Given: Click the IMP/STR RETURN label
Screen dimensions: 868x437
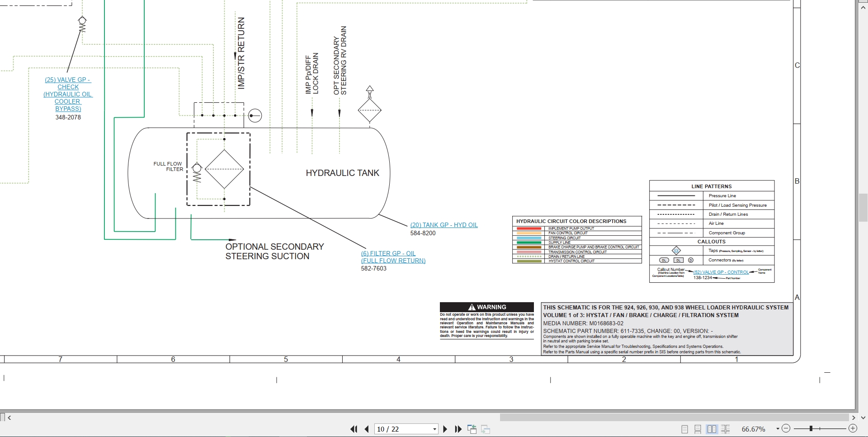Looking at the screenshot, I should click(x=241, y=53).
